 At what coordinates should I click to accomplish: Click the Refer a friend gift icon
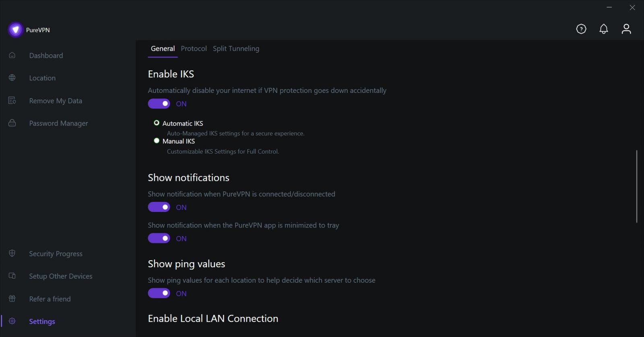(x=12, y=299)
